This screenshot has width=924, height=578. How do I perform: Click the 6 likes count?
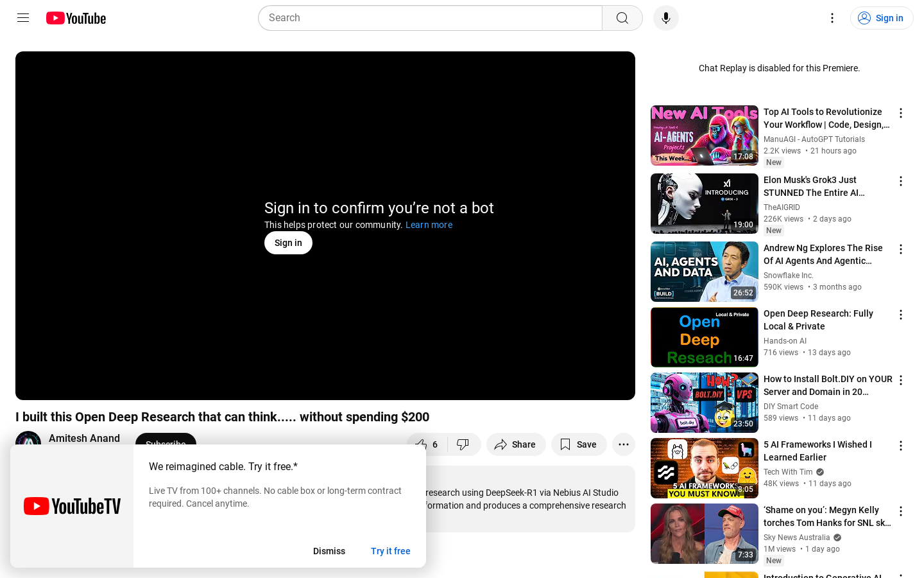click(x=435, y=444)
